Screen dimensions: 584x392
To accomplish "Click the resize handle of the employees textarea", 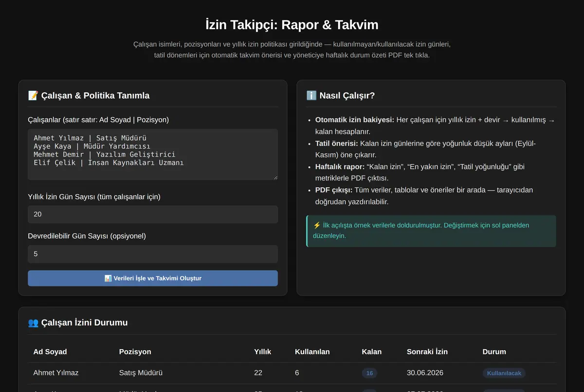I will [274, 177].
